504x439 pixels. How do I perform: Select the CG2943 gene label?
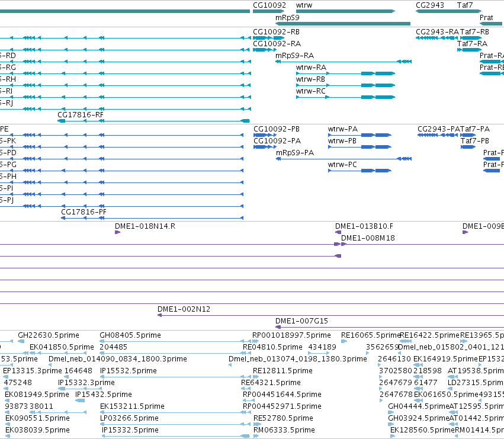(x=430, y=5)
